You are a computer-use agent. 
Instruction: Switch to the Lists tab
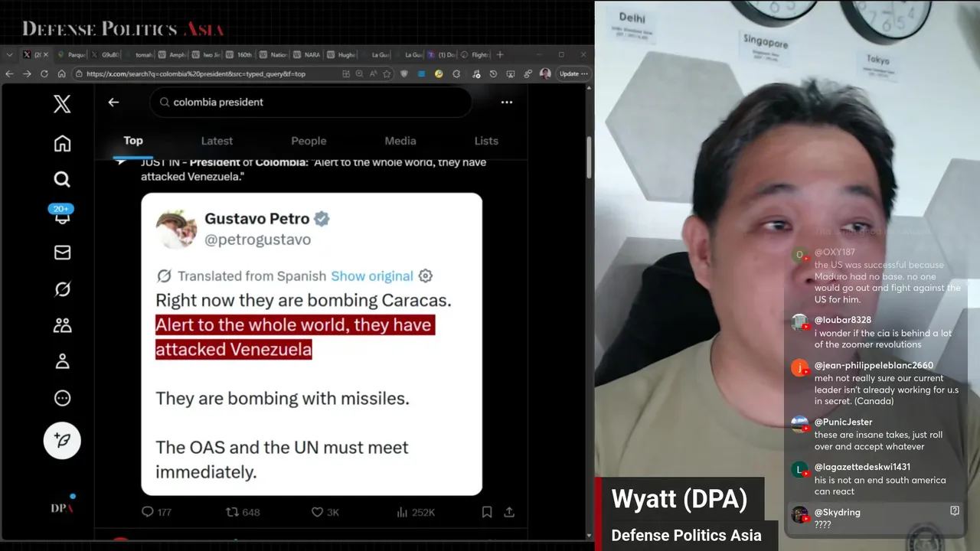click(486, 141)
